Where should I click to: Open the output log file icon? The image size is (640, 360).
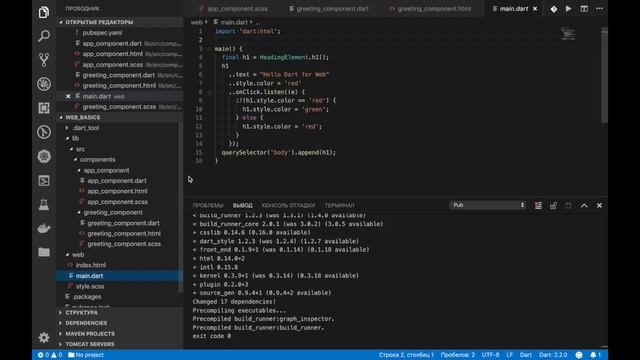pyautogui.click(x=568, y=205)
